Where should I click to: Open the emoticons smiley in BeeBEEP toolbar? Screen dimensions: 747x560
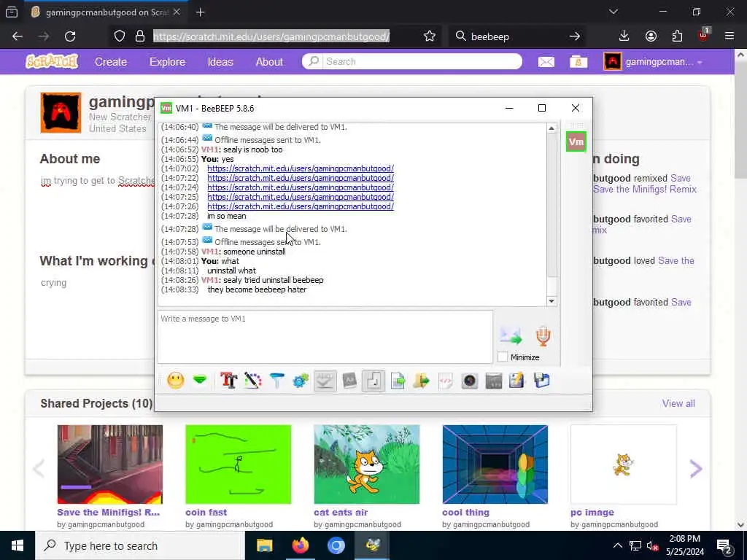175,381
